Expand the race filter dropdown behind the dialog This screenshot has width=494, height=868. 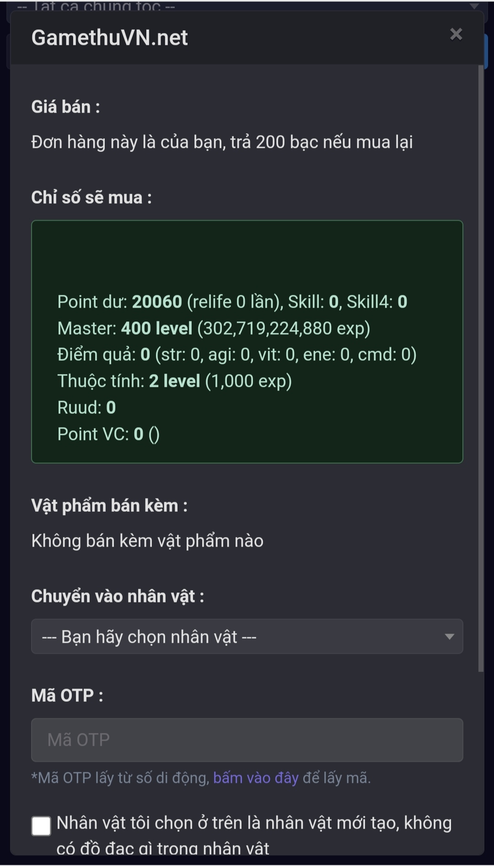[474, 6]
